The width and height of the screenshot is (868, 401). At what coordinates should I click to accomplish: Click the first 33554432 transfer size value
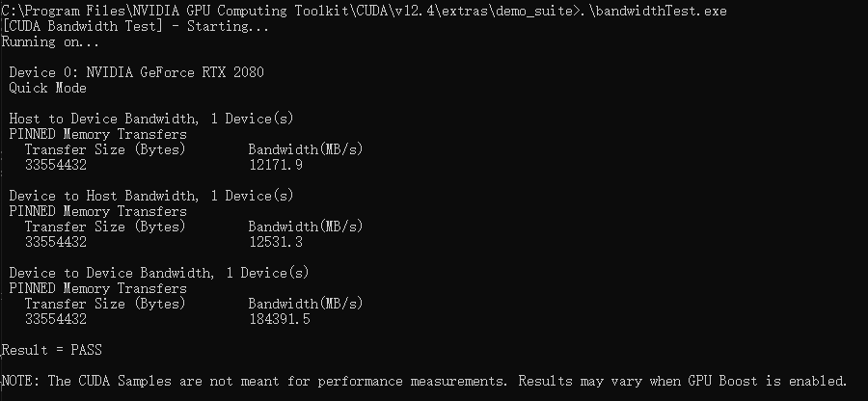pyautogui.click(x=56, y=165)
